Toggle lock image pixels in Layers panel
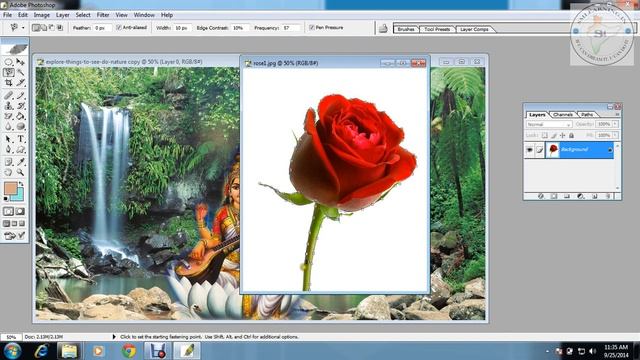The image size is (640, 360). (x=553, y=135)
